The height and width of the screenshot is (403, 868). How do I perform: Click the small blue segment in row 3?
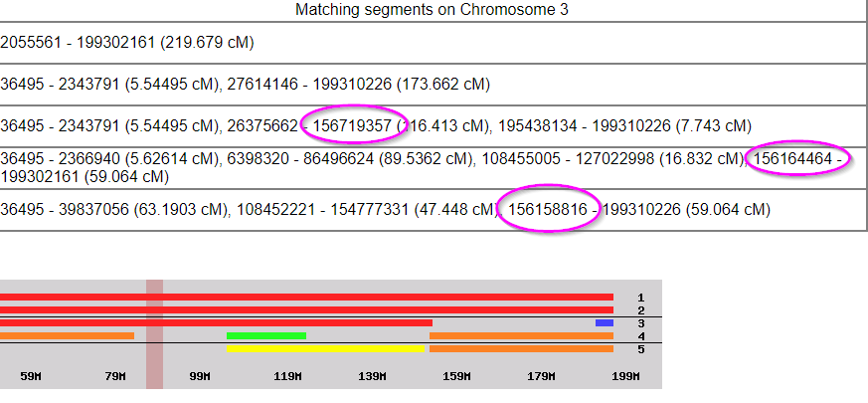coord(604,323)
